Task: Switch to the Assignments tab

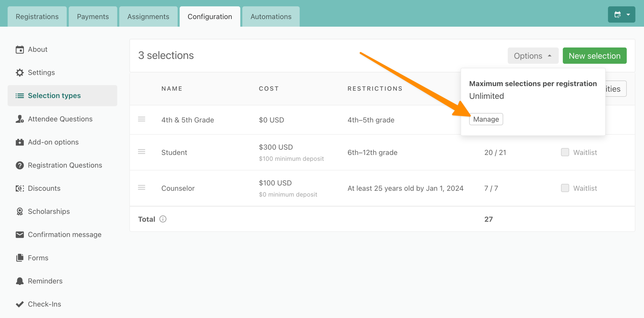Action: click(148, 17)
